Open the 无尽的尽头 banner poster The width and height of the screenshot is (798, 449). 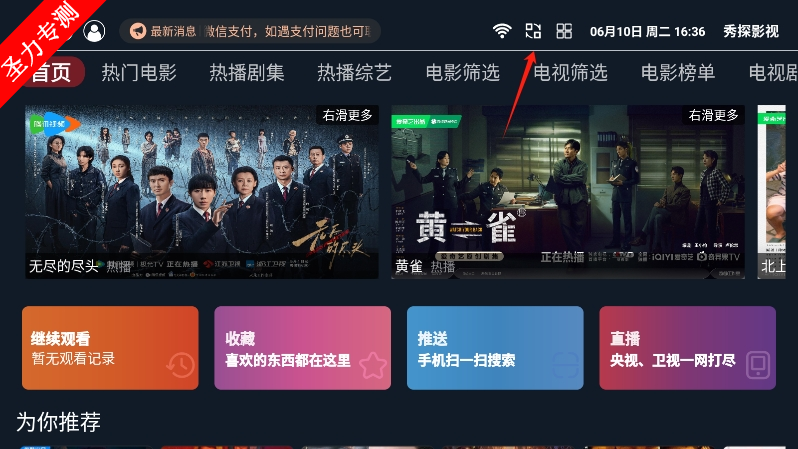[202, 192]
